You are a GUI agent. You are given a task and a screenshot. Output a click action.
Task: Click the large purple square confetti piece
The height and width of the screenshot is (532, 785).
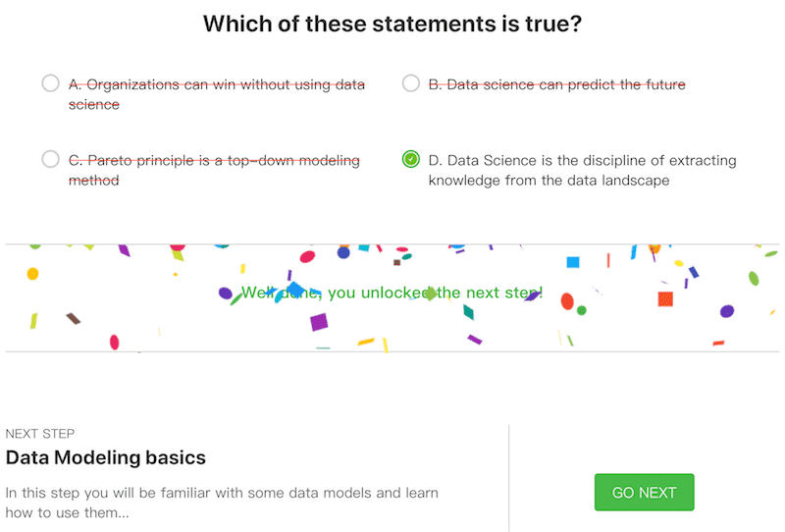(x=319, y=322)
